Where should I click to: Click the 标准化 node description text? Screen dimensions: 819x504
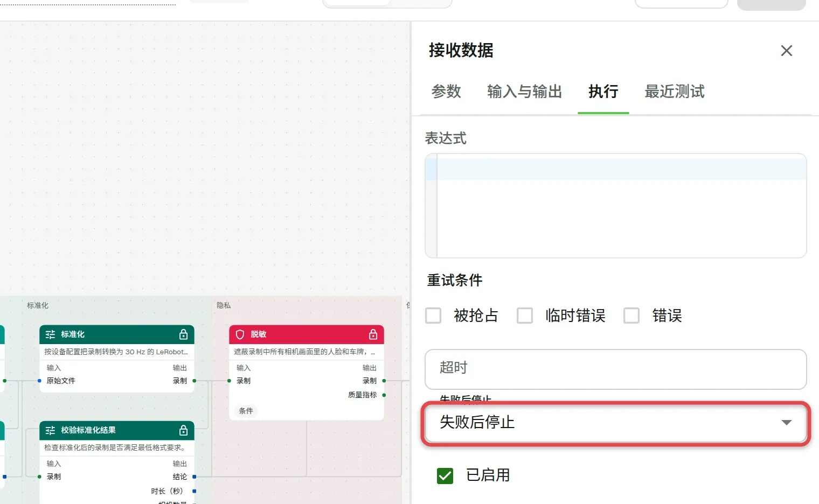[x=116, y=352]
